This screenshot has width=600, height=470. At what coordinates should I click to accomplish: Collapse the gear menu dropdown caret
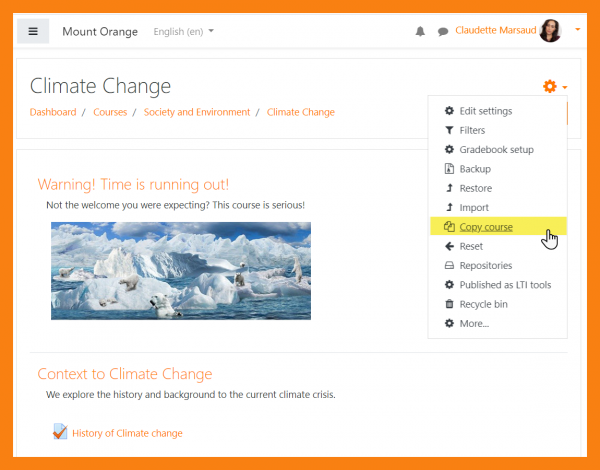point(565,88)
